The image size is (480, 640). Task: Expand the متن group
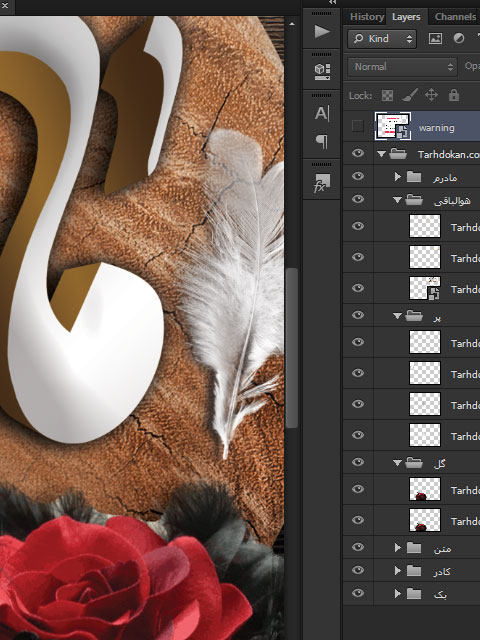click(x=398, y=548)
